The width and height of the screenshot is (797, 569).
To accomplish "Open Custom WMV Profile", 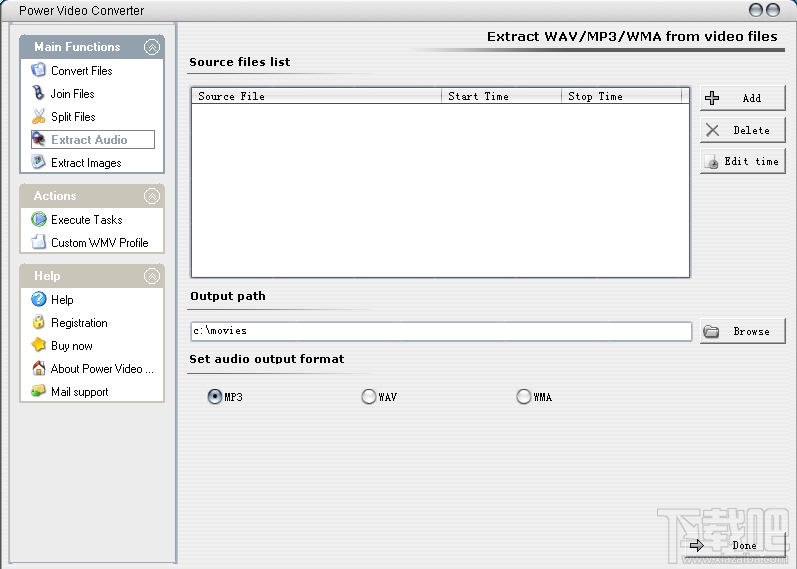I will click(x=100, y=243).
